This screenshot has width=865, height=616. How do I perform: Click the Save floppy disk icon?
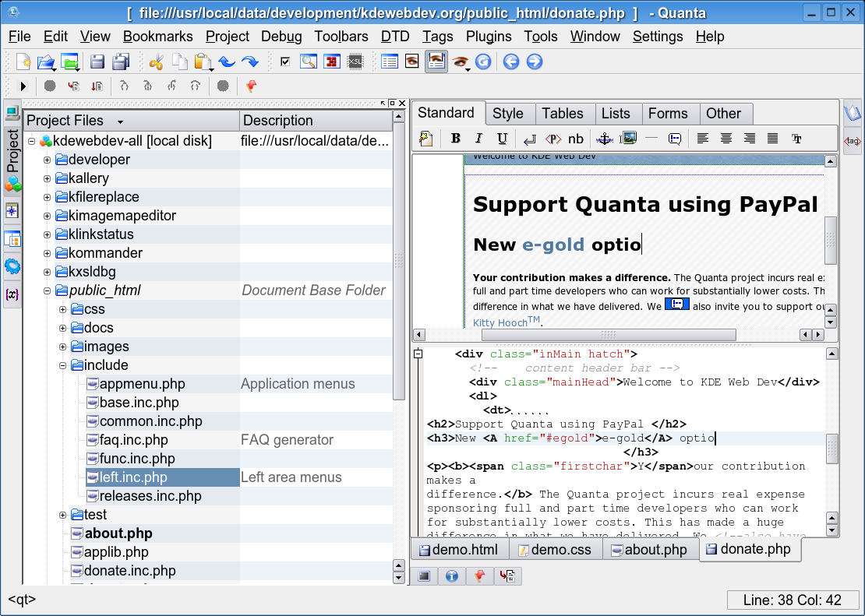97,62
